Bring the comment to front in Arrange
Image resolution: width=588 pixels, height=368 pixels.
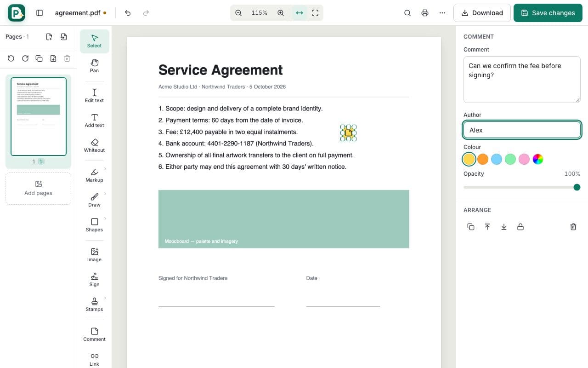pos(487,227)
